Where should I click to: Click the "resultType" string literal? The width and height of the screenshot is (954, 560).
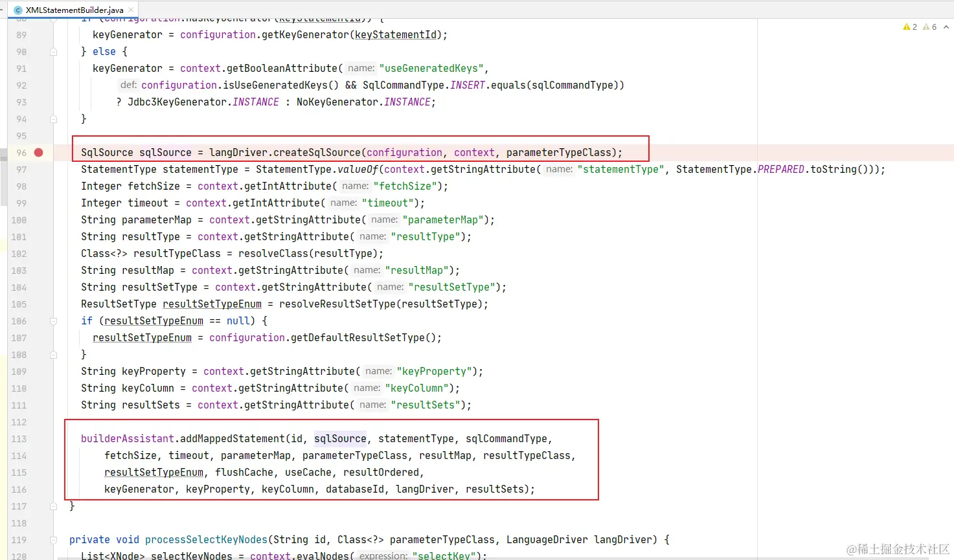tap(426, 237)
